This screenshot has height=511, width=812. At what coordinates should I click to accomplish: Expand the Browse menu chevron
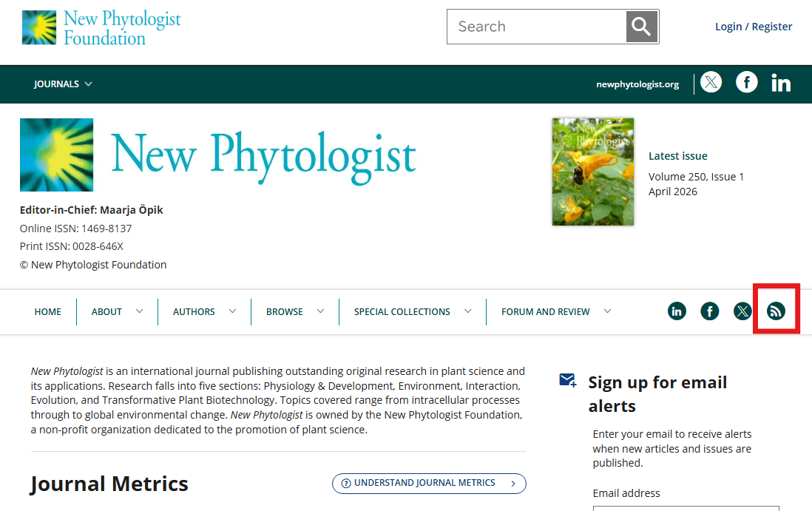(x=320, y=311)
